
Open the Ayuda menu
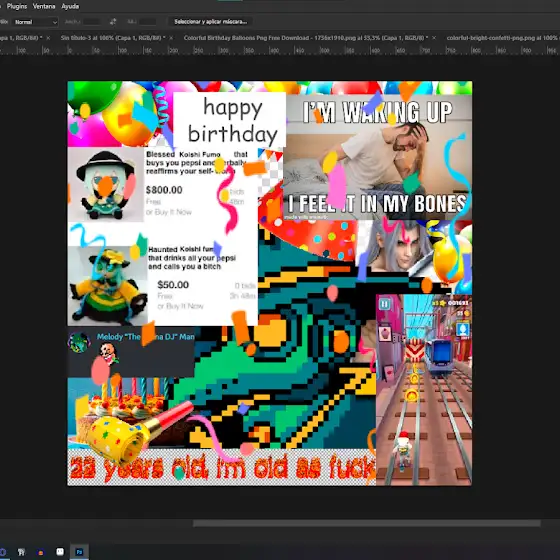[70, 6]
